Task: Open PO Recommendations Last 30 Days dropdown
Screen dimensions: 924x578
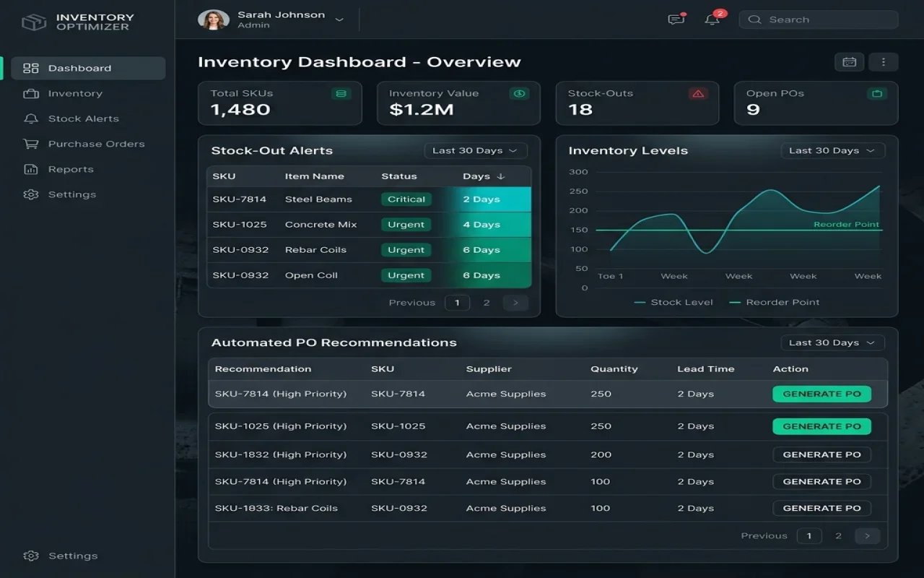Action: [x=833, y=343]
